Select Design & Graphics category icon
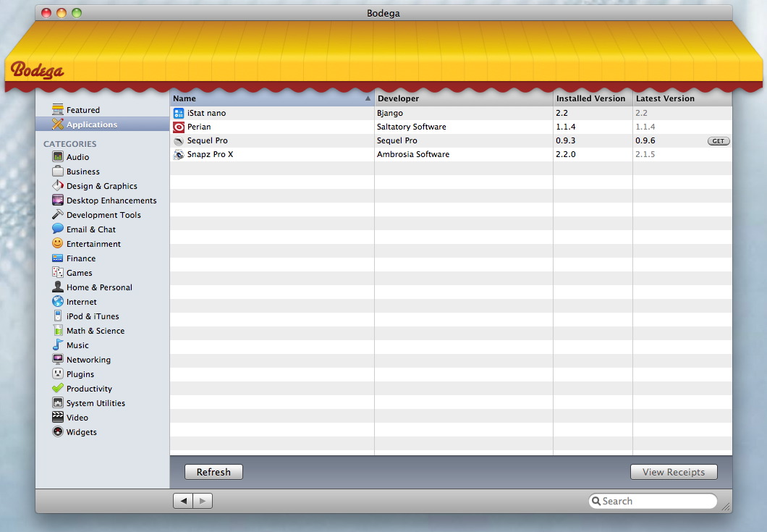 (x=58, y=185)
